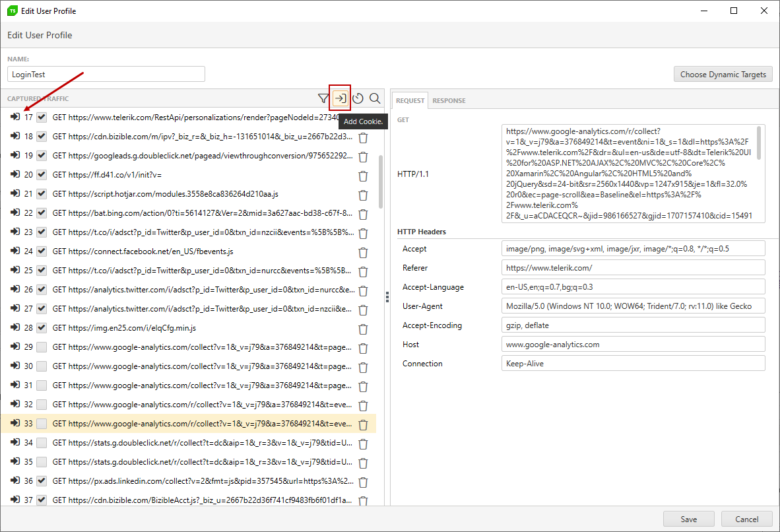Remove request 31 with its trash icon
This screenshot has width=780, height=532.
tap(363, 387)
